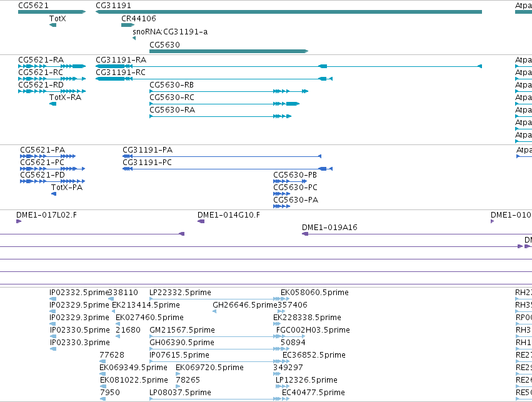The image size is (532, 402).
Task: Click the DME1-014G10.F clone label
Action: (229, 215)
